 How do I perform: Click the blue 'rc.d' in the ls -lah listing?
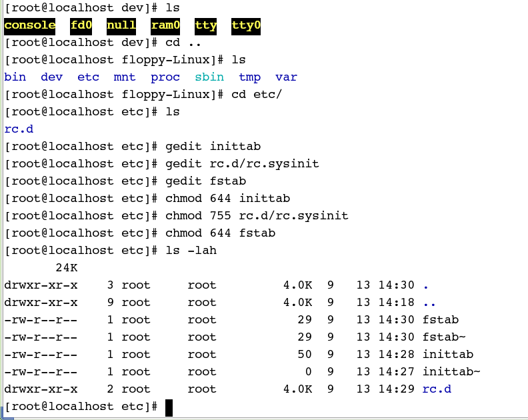[437, 389]
